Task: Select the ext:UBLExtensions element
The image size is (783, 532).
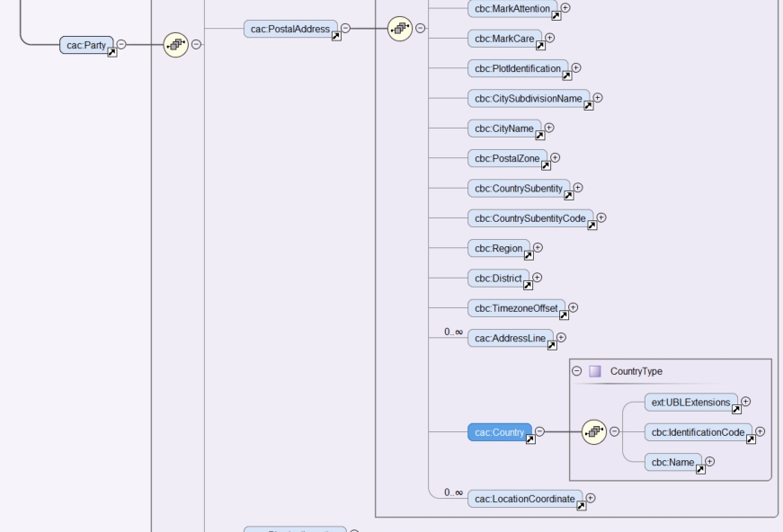Action: 690,403
